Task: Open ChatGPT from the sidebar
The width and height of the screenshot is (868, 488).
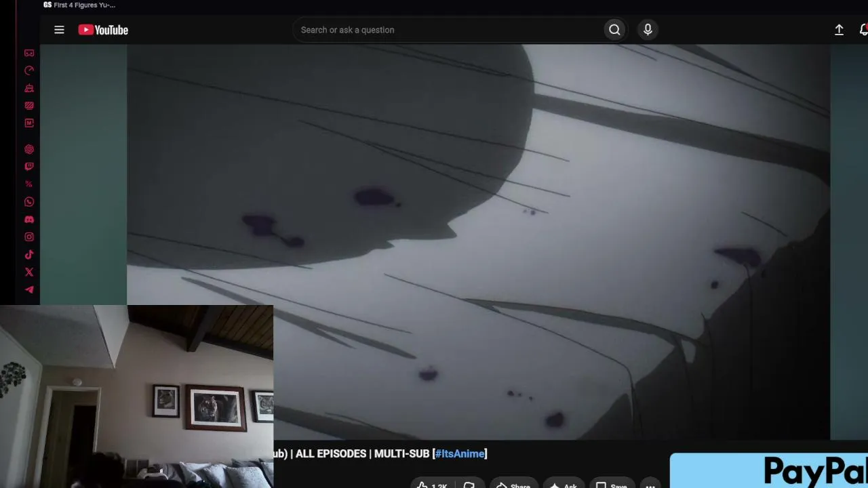Action: [29, 149]
